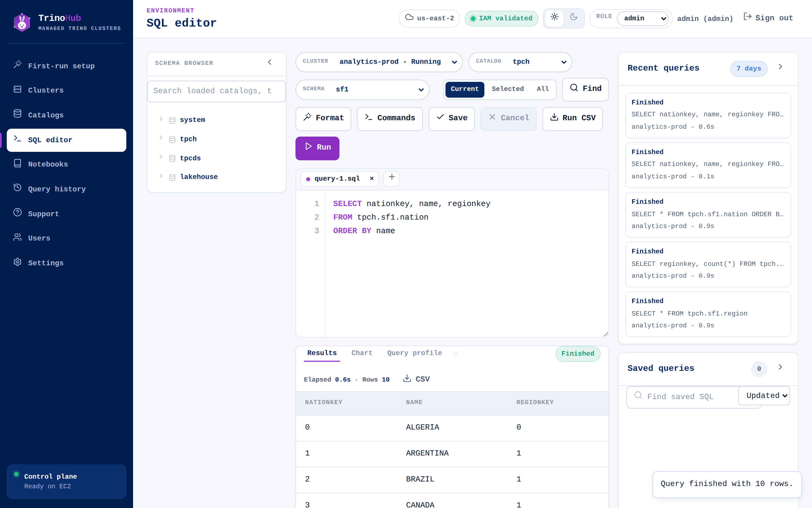Open Catalogs in sidebar

67,115
